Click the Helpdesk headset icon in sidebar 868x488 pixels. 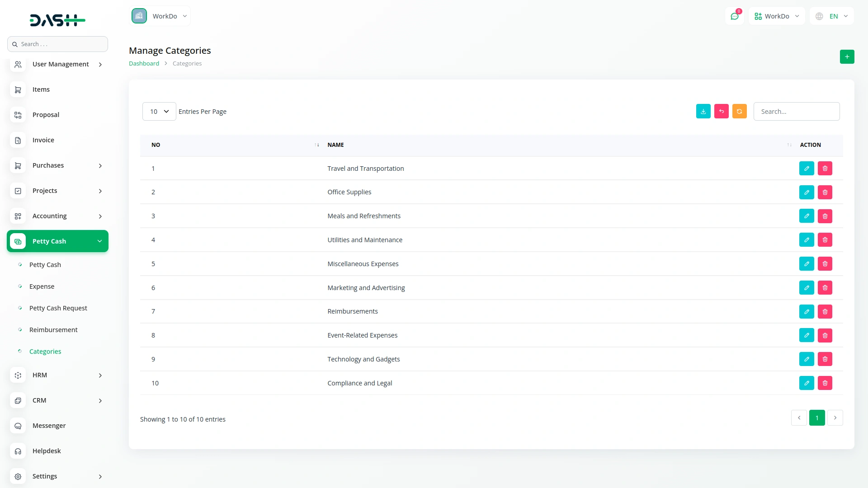18,451
